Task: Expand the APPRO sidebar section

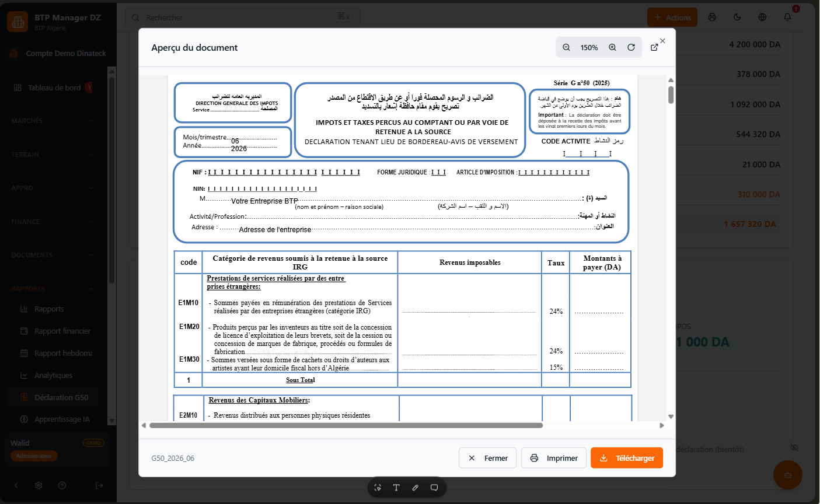Action: click(53, 188)
